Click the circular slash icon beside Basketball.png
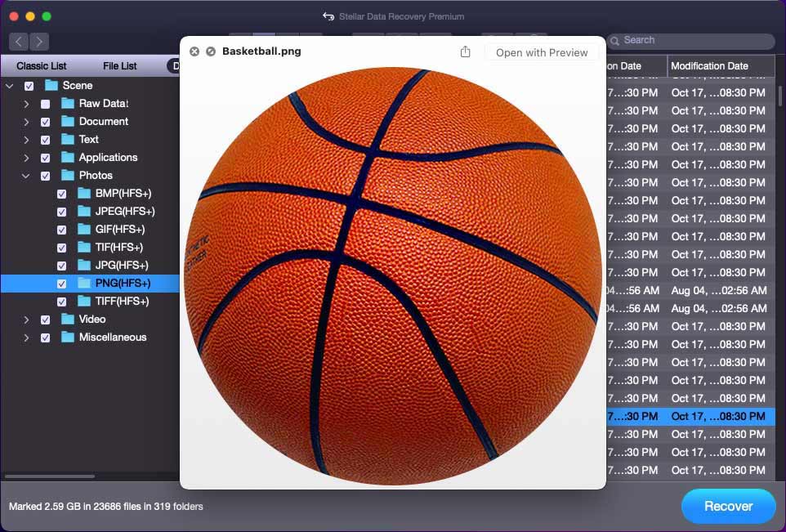786x532 pixels. 211,51
